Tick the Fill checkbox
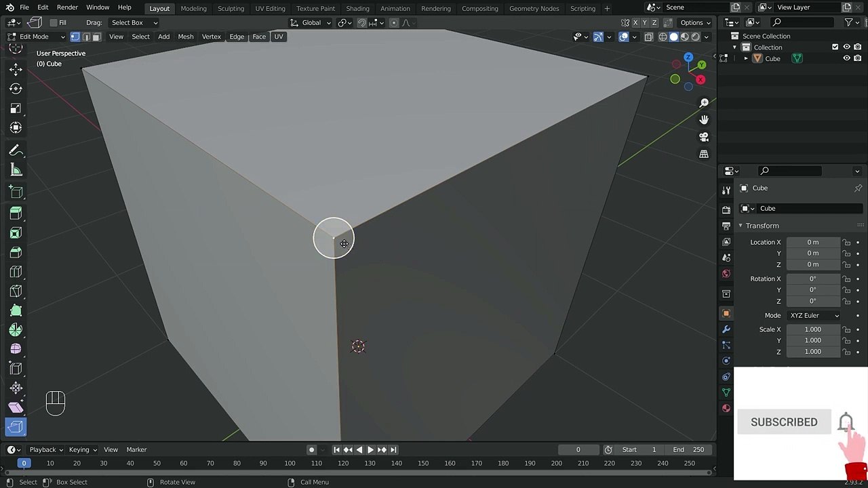This screenshot has height=488, width=868. (x=54, y=22)
